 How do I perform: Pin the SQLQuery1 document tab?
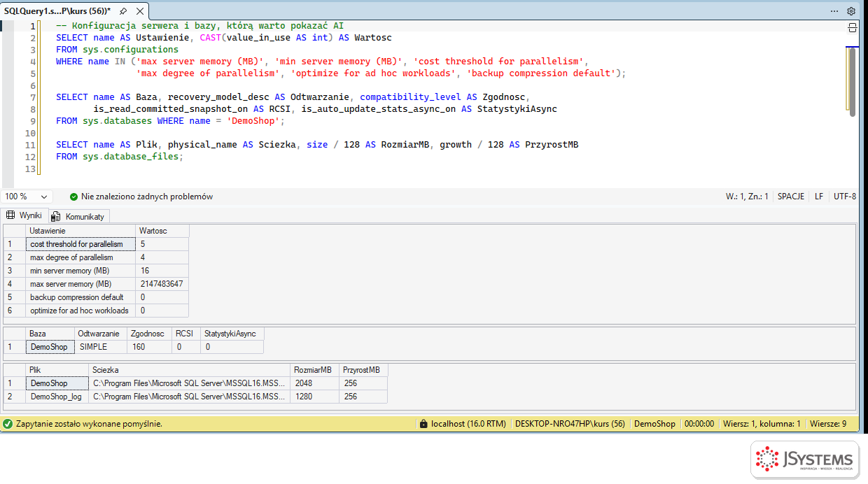[x=123, y=11]
